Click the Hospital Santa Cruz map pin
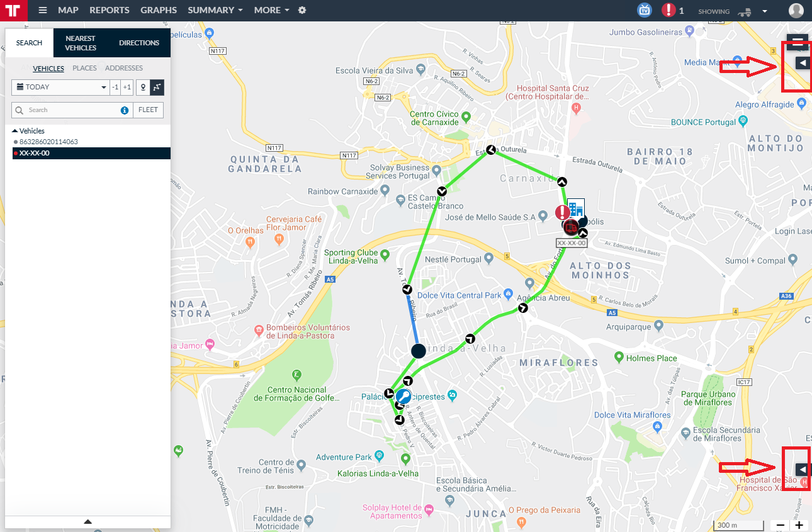 coord(575,108)
